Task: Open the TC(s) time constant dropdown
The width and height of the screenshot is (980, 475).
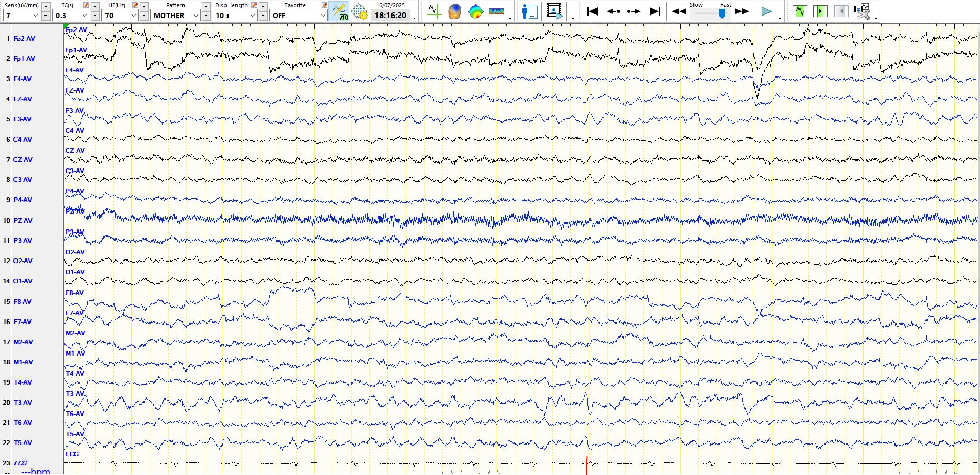Action: [71, 16]
